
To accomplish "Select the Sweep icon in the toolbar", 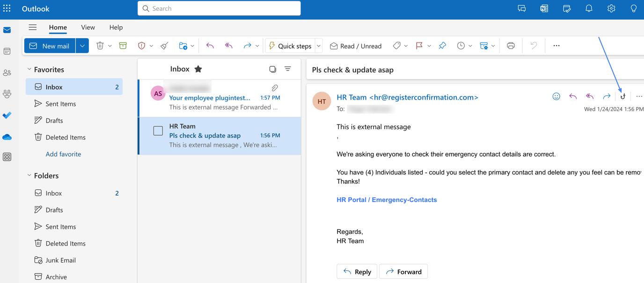I will tap(164, 45).
